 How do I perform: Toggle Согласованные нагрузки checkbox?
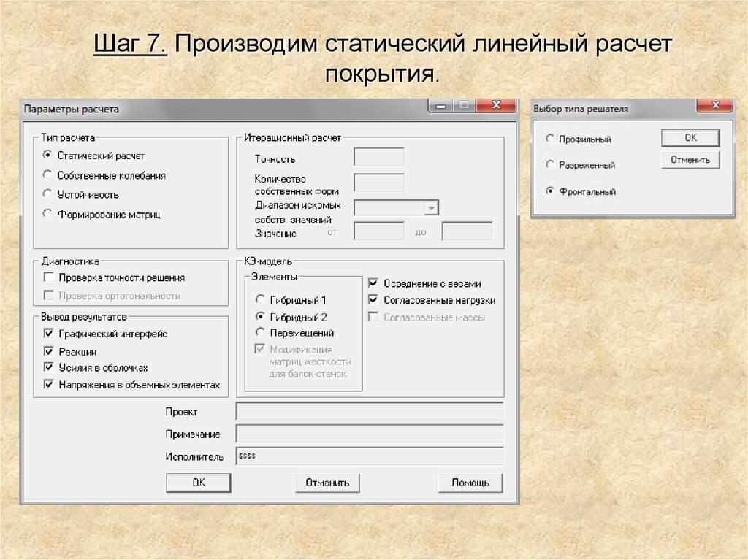(373, 300)
